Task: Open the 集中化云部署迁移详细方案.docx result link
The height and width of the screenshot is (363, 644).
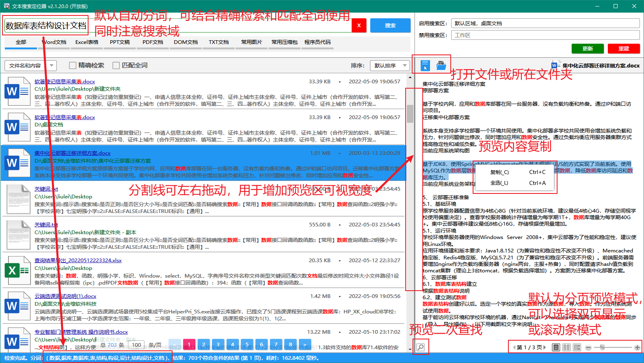Action: tap(73, 153)
